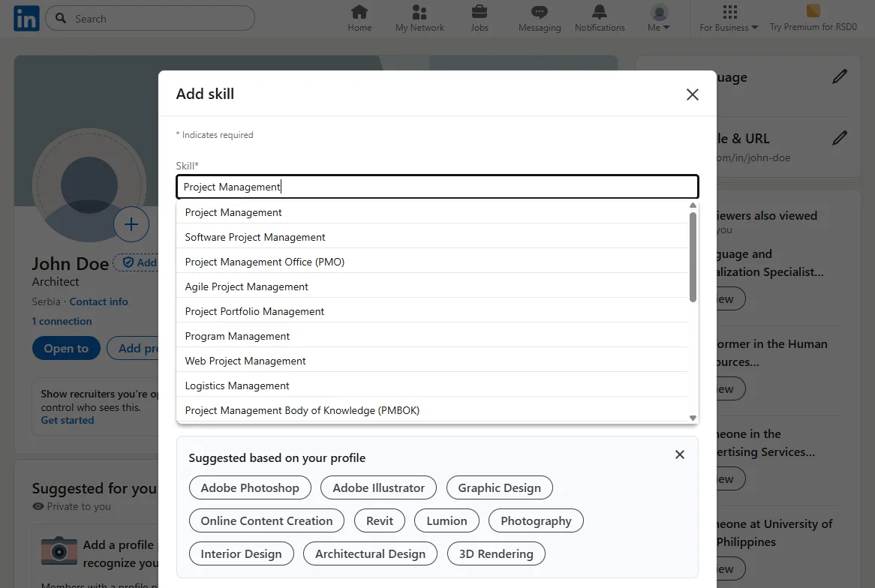
Task: Pick 'Agile Project Management' suggestion
Action: pyautogui.click(x=432, y=286)
